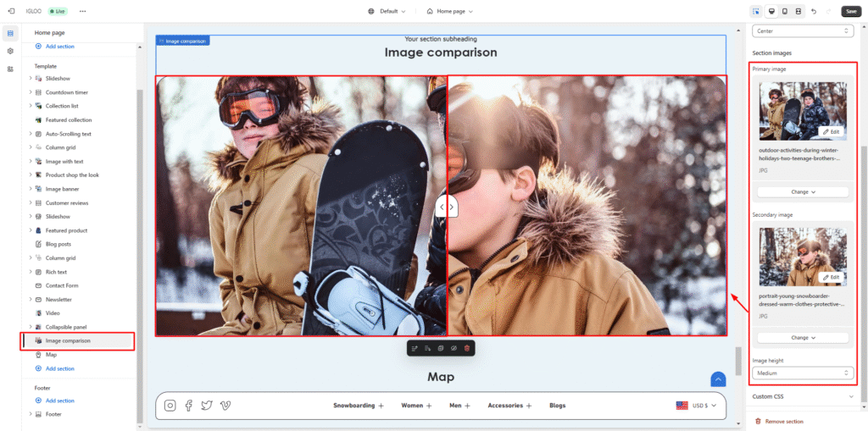Expand the Custom CSS panel

click(x=803, y=395)
